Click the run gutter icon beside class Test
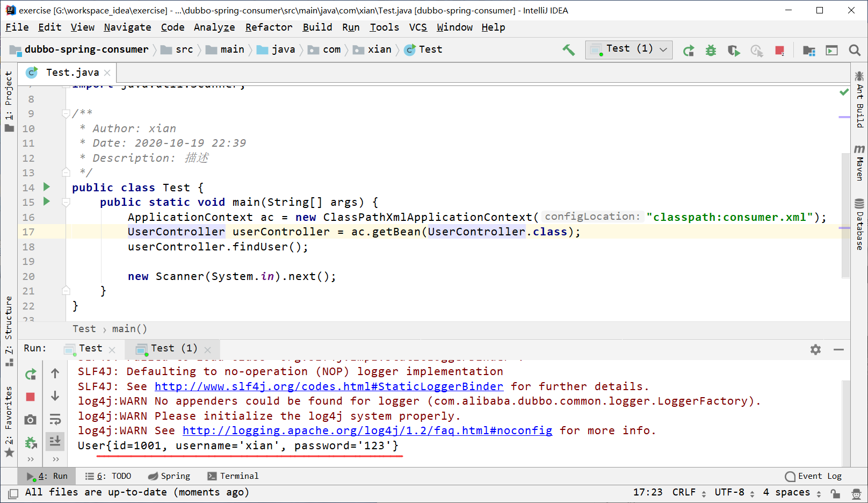Image resolution: width=868 pixels, height=503 pixels. pyautogui.click(x=47, y=187)
